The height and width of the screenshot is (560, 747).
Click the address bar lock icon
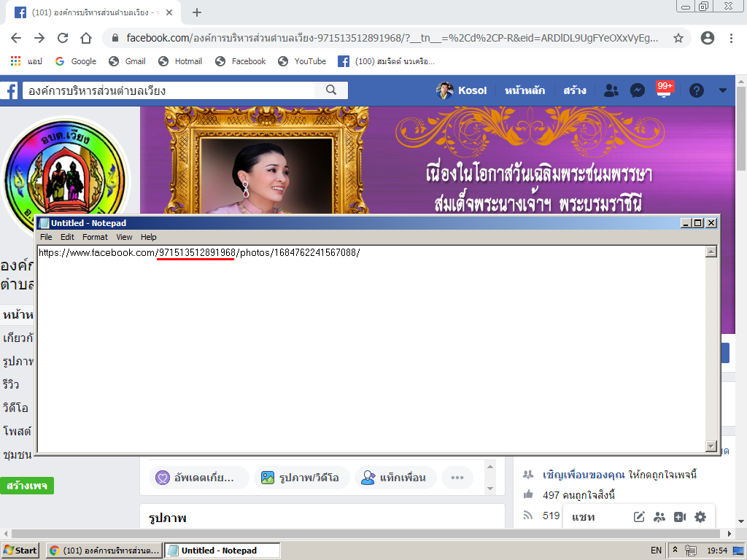click(x=115, y=38)
